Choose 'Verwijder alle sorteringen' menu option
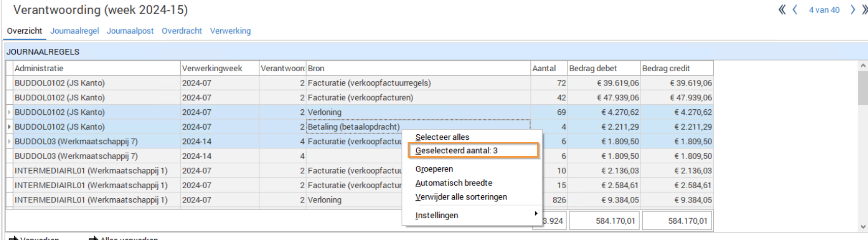 tap(461, 197)
